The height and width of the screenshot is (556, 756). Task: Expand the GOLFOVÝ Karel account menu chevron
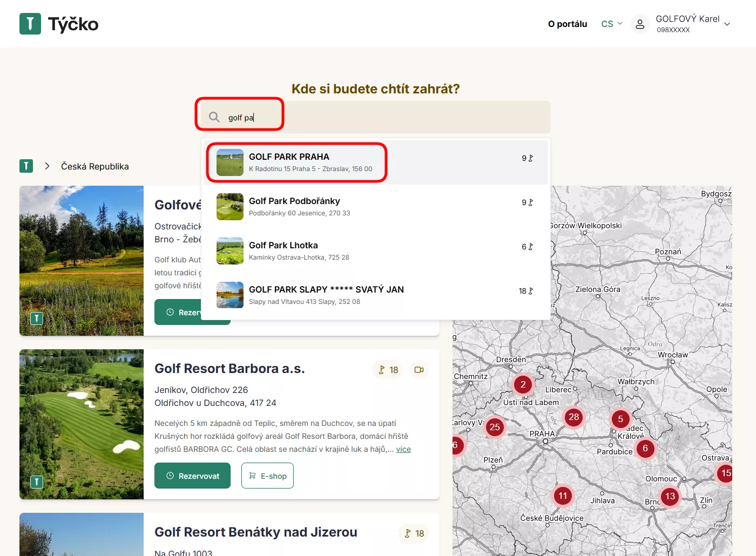pyautogui.click(x=727, y=24)
